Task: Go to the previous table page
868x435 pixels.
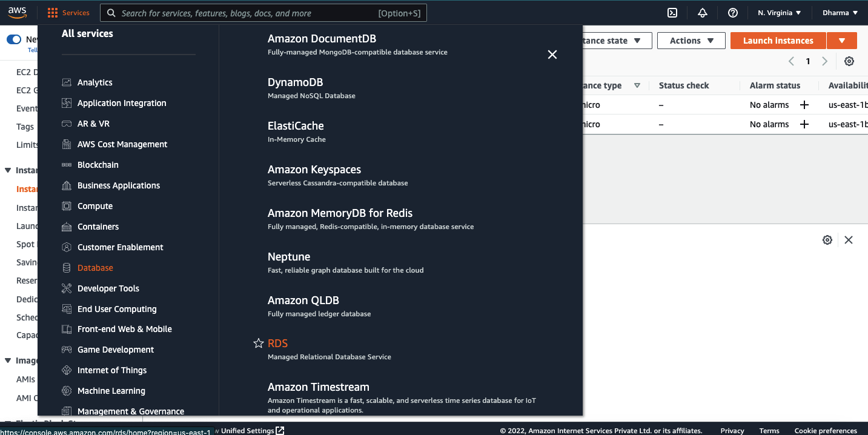Action: [791, 61]
